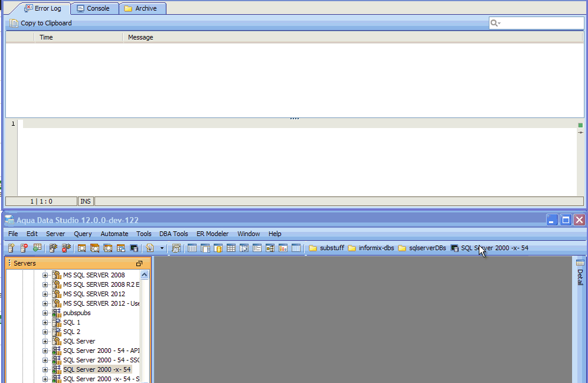Screen dimensions: 588x383
Task: Click SQL Server 2000 -x- 54 toolbar shortcut
Action: point(489,248)
